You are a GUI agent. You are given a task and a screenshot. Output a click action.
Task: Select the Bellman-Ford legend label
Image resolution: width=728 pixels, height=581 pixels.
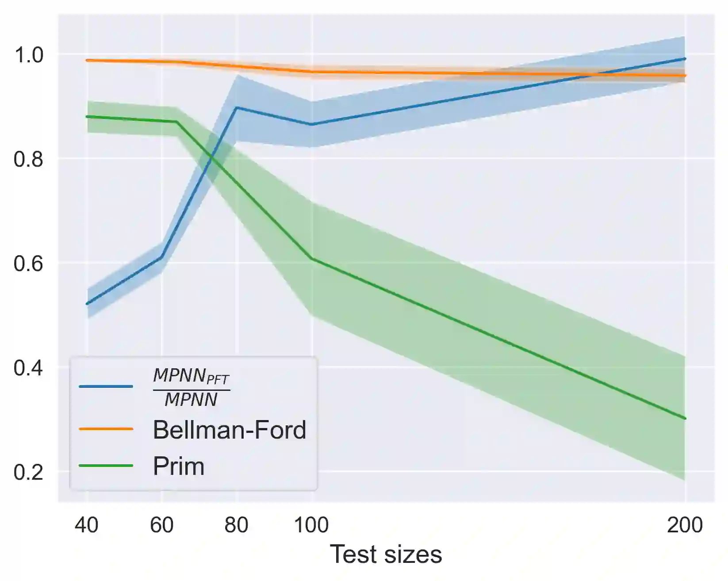(229, 430)
